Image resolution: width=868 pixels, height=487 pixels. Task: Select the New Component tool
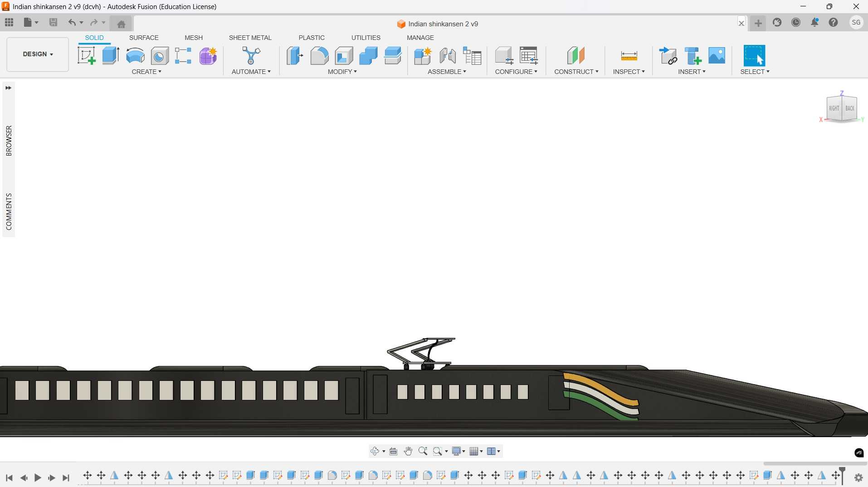click(x=423, y=56)
